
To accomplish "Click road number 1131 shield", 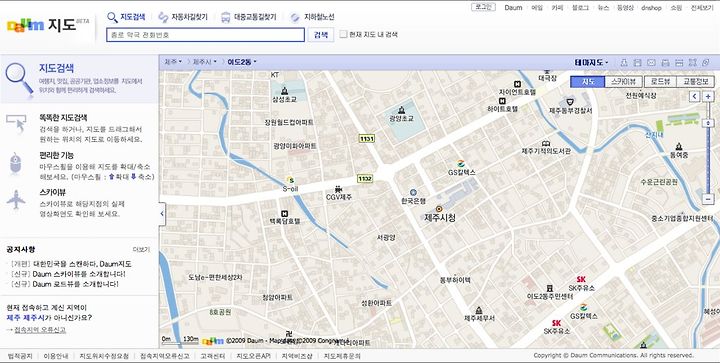I will pos(366,139).
